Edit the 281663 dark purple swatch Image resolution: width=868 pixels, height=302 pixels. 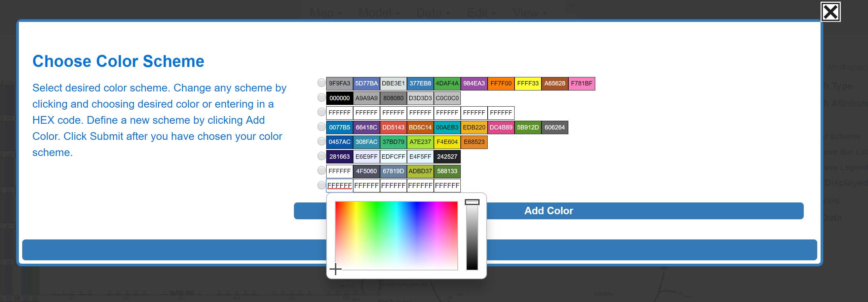pyautogui.click(x=340, y=157)
